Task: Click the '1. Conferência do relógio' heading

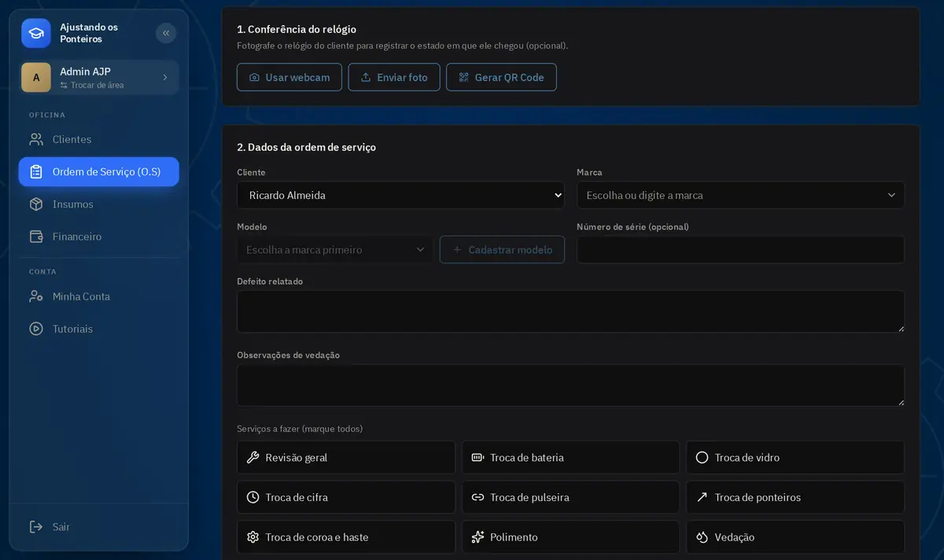Action: pyautogui.click(x=297, y=29)
